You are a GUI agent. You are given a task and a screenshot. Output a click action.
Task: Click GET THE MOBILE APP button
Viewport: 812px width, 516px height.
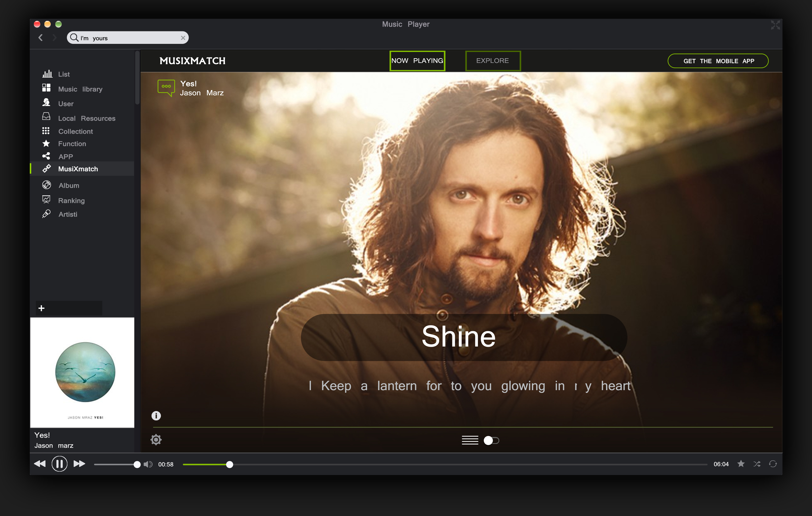pos(718,61)
